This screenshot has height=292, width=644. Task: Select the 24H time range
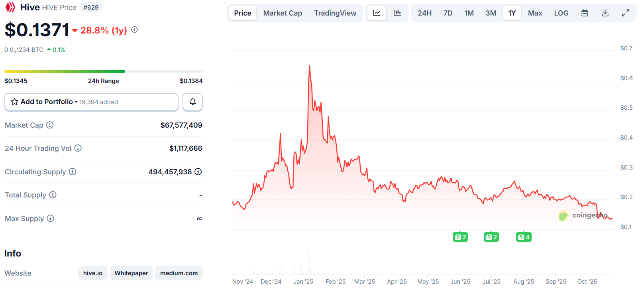[424, 13]
